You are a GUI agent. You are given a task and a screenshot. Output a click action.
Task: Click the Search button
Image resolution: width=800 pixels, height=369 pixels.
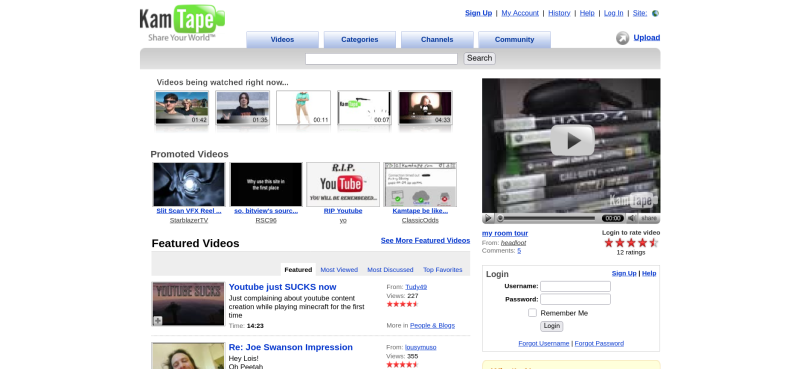pyautogui.click(x=480, y=58)
